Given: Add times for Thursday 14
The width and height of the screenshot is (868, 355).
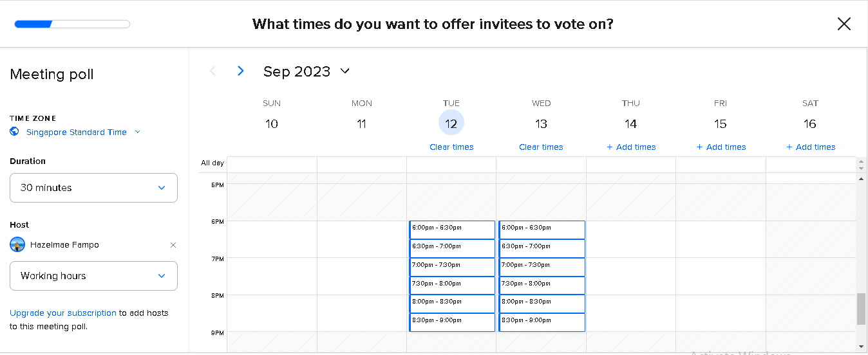Looking at the screenshot, I should 631,147.
